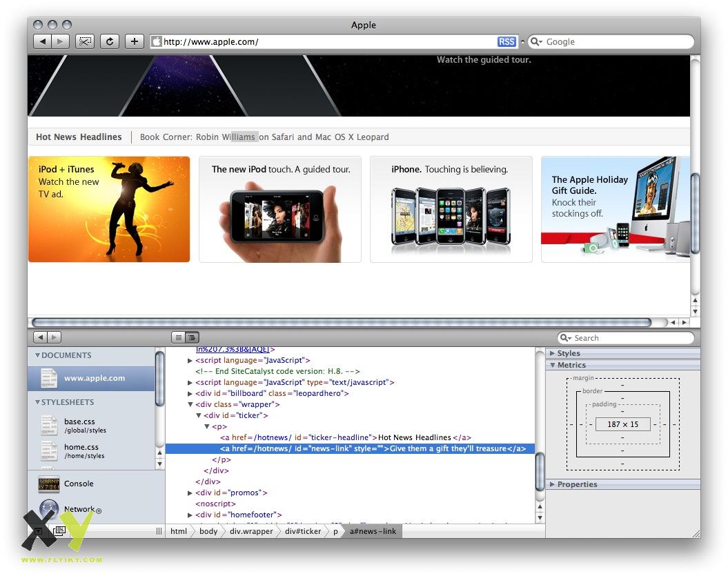The width and height of the screenshot is (728, 576).
Task: Switch inspector to DOM tree view
Action: (x=191, y=337)
